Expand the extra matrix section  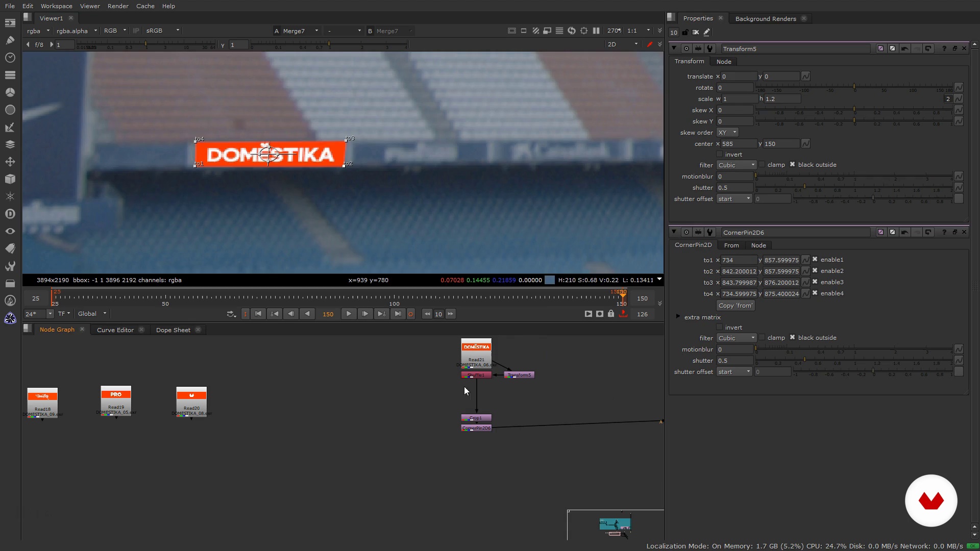tap(678, 317)
